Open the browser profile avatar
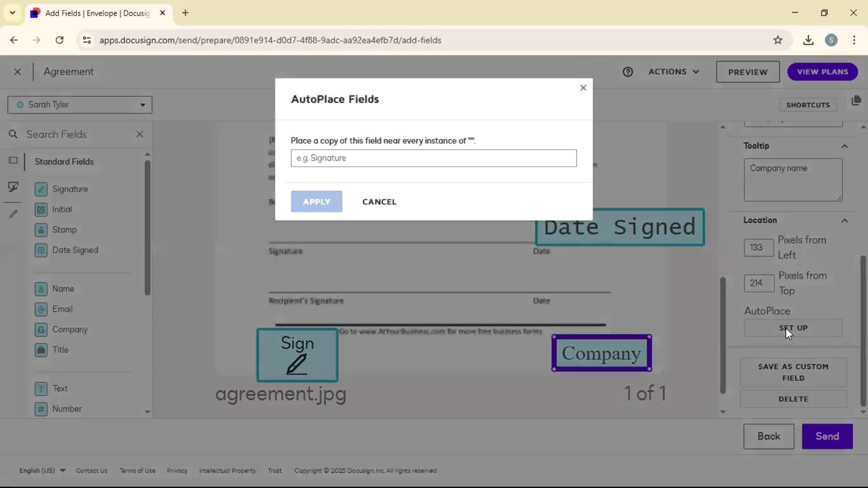Screen dimensions: 868x488 coord(831,40)
